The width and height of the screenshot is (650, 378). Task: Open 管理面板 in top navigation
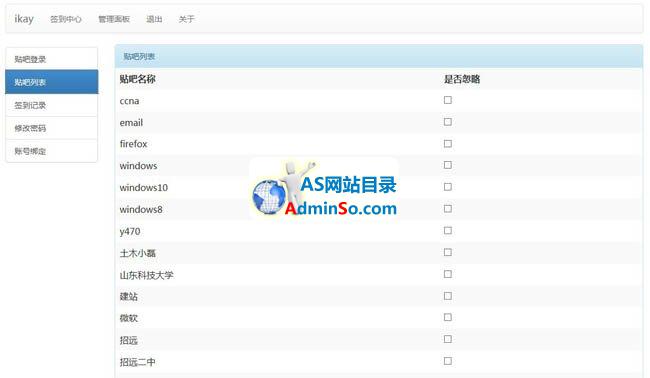[x=114, y=19]
